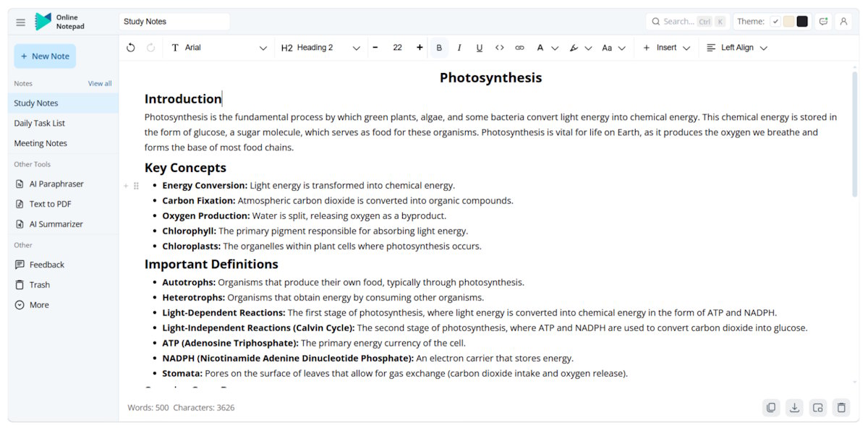Place cursor in the Introduction heading
The width and height of the screenshot is (868, 428).
[183, 99]
